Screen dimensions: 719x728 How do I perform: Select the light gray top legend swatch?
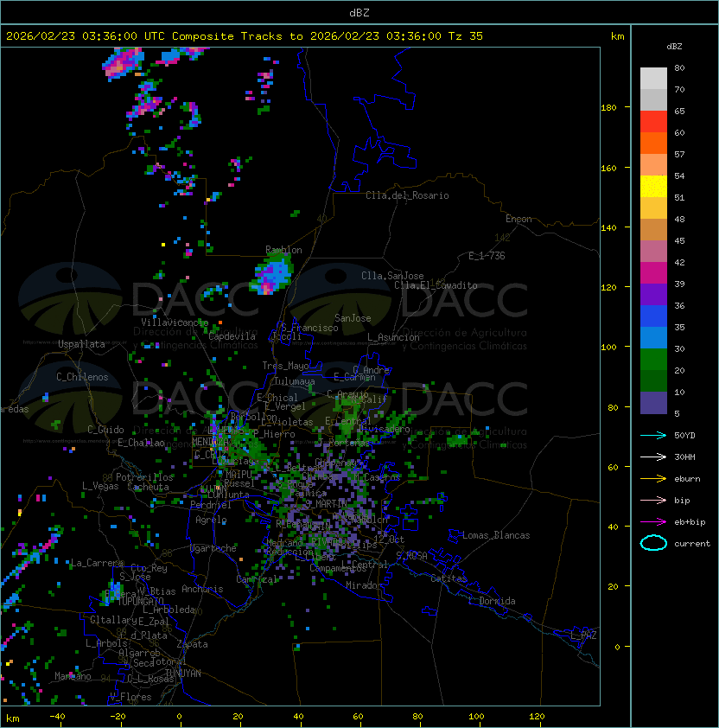pyautogui.click(x=653, y=79)
